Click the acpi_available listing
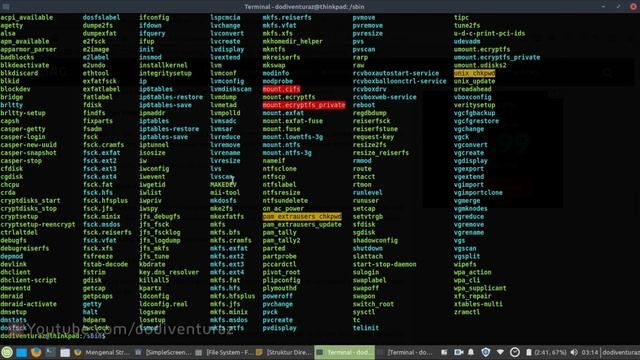This screenshot has height=360, width=640. coord(27,18)
